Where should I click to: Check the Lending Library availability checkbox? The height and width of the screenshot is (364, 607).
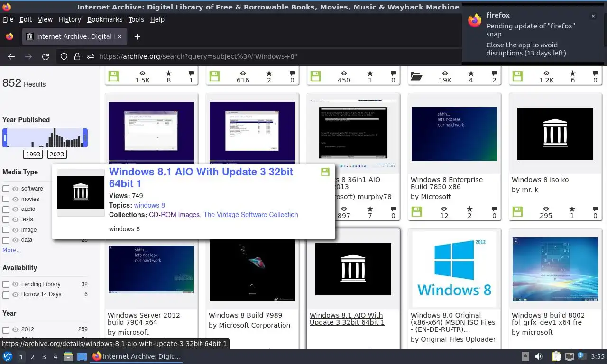6,284
